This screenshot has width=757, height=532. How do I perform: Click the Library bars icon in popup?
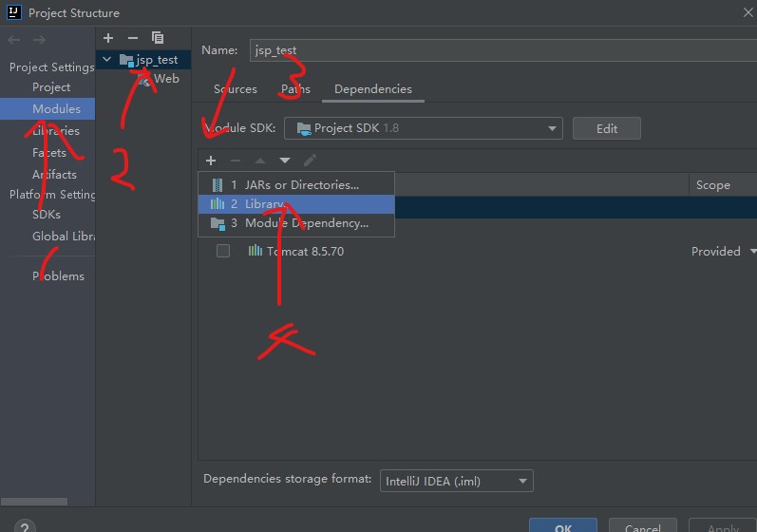coord(218,203)
